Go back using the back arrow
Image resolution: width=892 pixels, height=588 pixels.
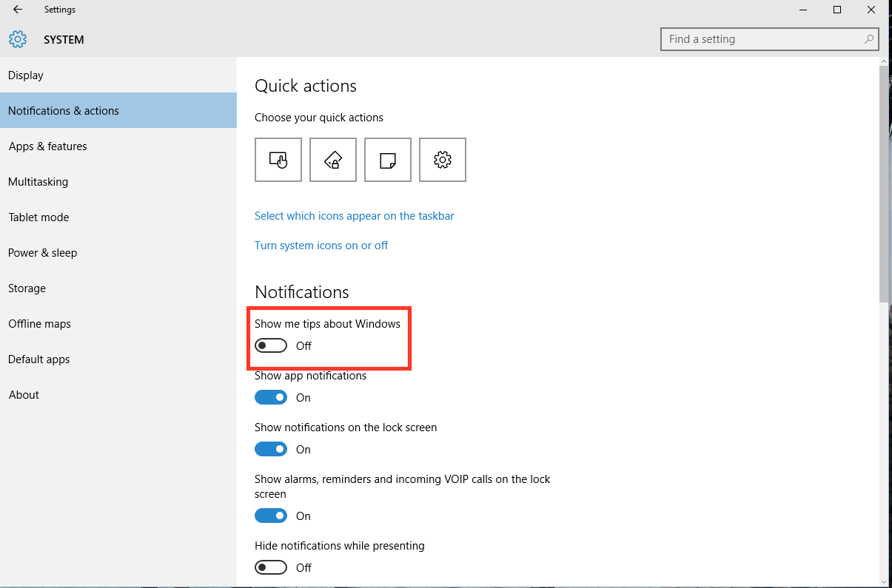coord(16,10)
